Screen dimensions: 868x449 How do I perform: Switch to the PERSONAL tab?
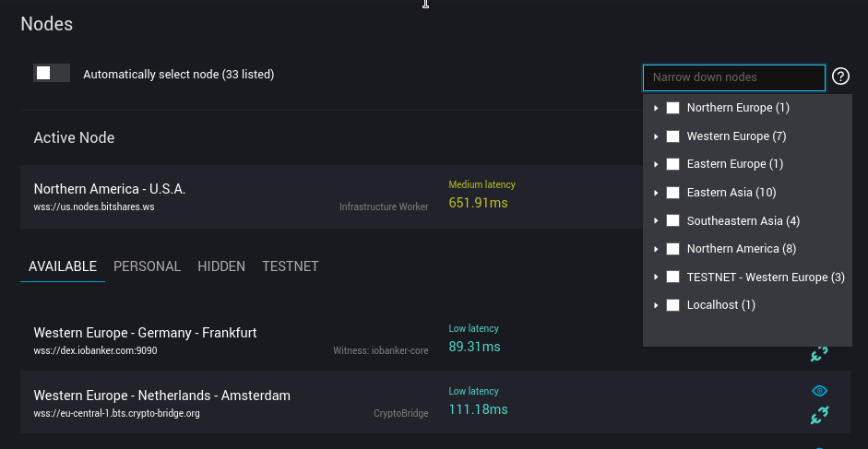(147, 266)
